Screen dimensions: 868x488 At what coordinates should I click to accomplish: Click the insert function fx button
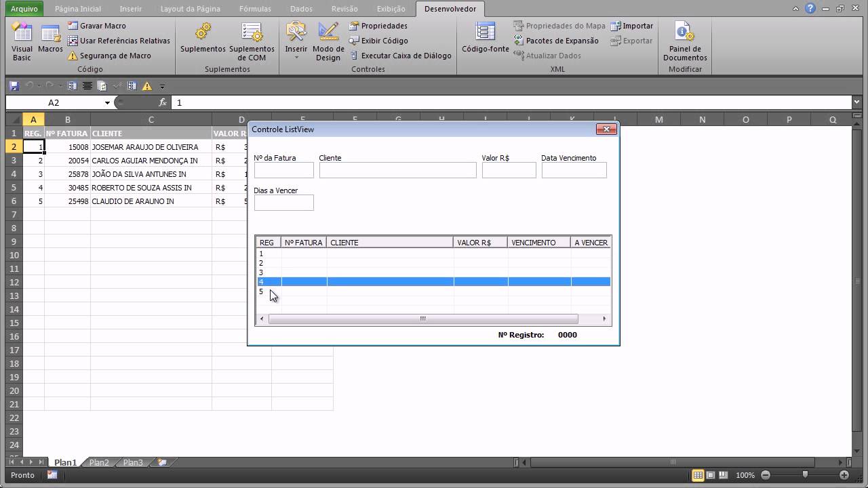pos(163,102)
